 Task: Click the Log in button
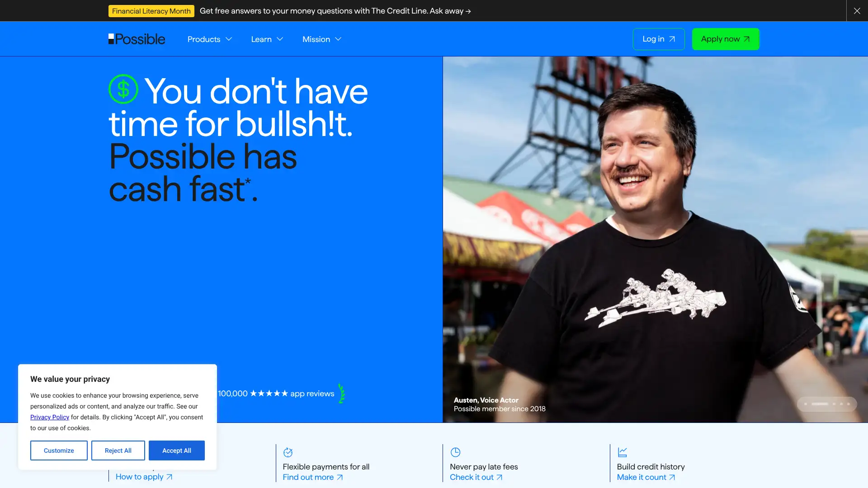point(659,39)
